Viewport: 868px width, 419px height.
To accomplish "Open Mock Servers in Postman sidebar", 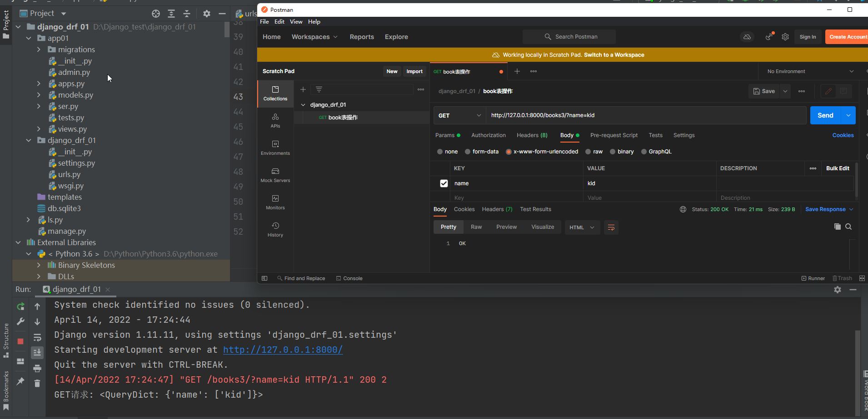I will click(x=275, y=175).
